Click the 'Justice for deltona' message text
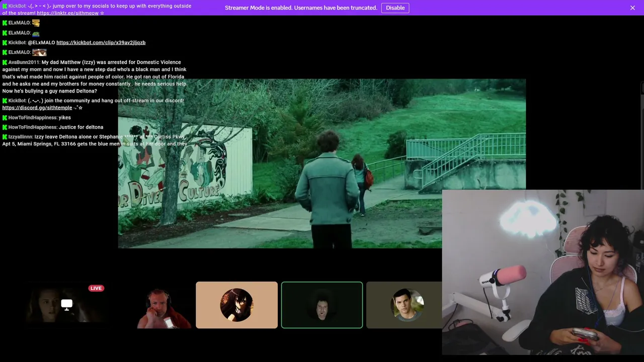 click(81, 127)
